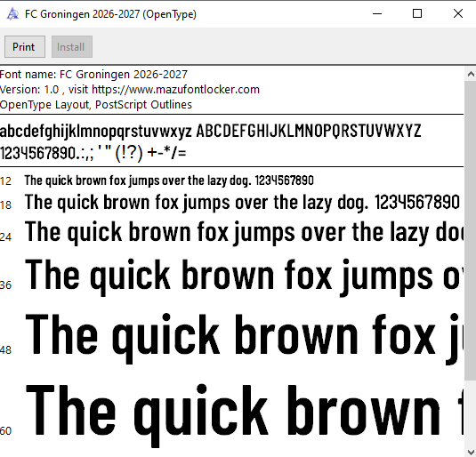Click the 12-point sample sentence

[x=169, y=180]
